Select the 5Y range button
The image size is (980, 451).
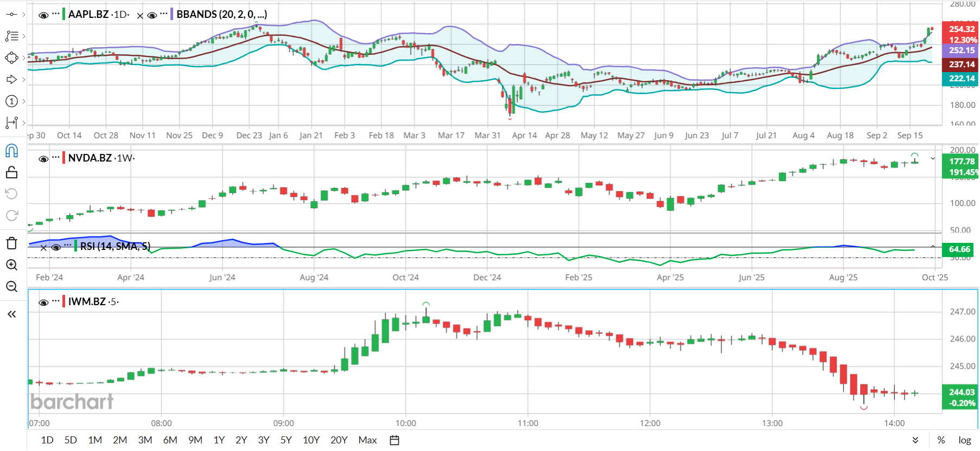click(286, 440)
